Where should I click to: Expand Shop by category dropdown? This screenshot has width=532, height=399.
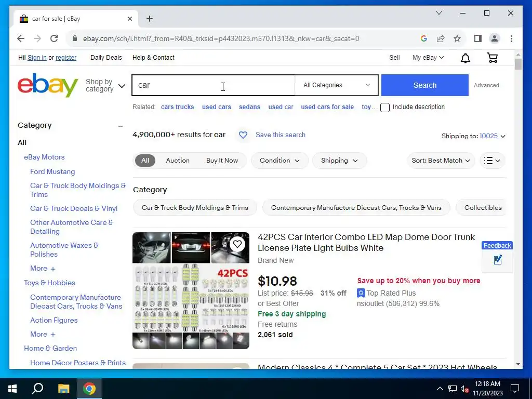[105, 86]
